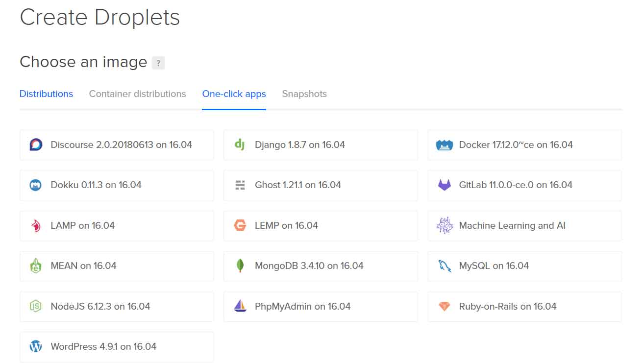Pick Docker 17.12.0~ce on 16.04 label

coord(516,145)
